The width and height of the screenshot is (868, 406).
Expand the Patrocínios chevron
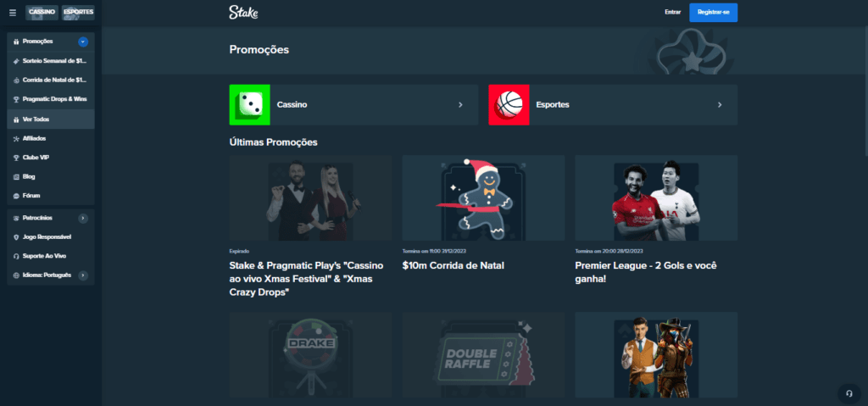[x=83, y=218]
